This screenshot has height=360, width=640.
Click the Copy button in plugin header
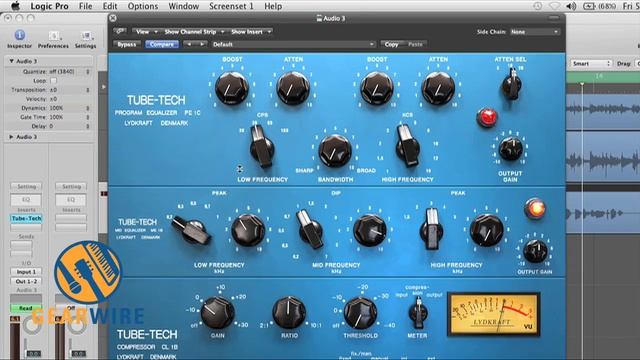(x=391, y=44)
